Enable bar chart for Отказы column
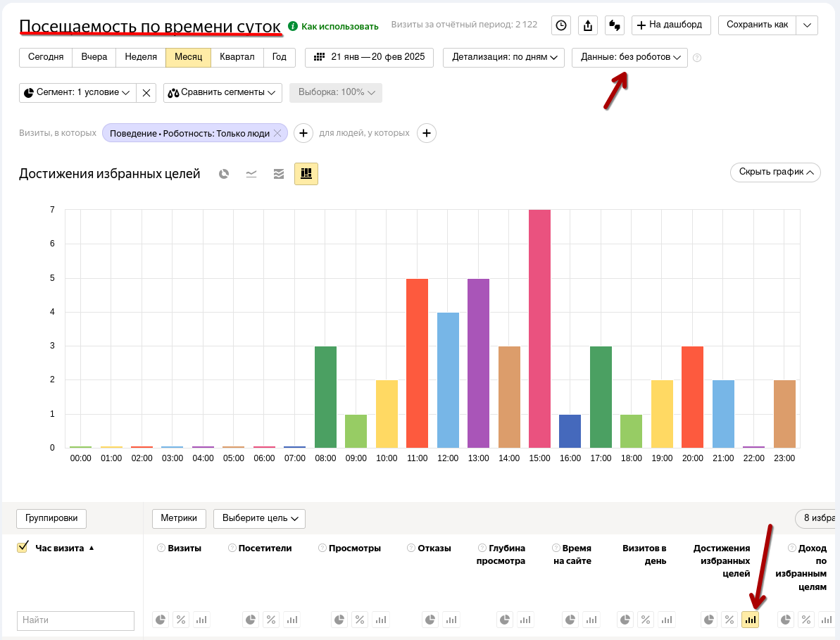Image resolution: width=840 pixels, height=640 pixels. click(x=451, y=620)
